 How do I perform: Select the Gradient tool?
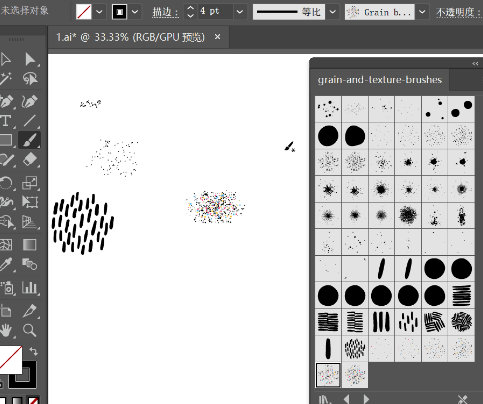pyautogui.click(x=30, y=245)
